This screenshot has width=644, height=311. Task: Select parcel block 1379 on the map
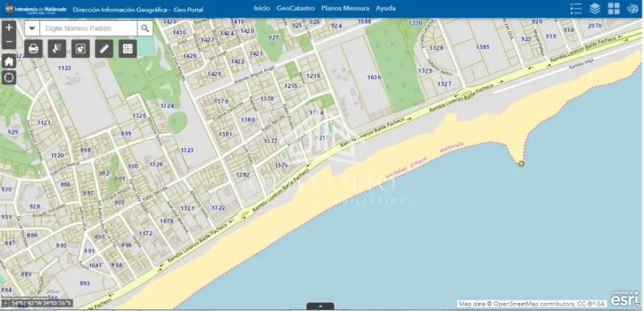point(221,102)
